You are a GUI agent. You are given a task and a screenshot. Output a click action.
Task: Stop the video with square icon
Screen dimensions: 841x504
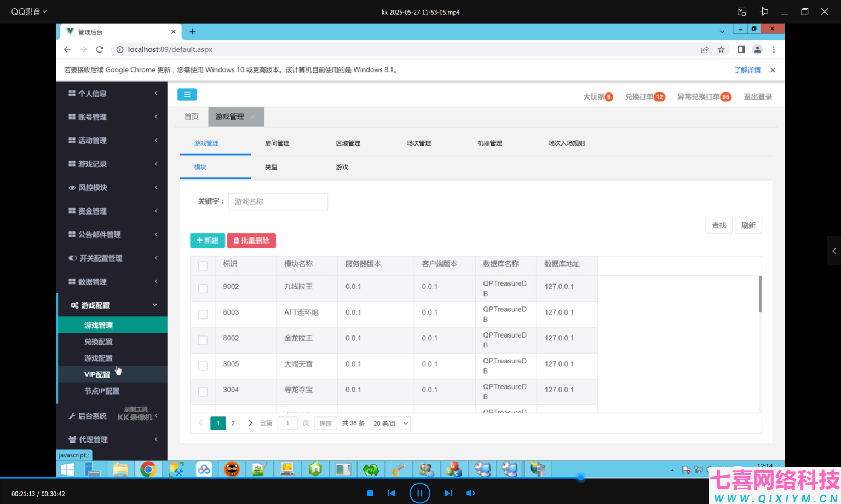[x=370, y=493]
